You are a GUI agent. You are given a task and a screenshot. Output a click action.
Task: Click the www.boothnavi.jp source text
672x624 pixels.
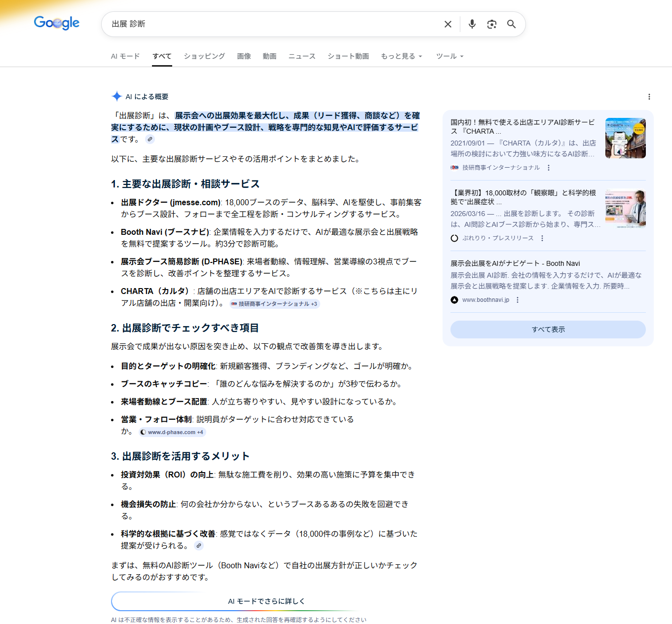coord(485,300)
